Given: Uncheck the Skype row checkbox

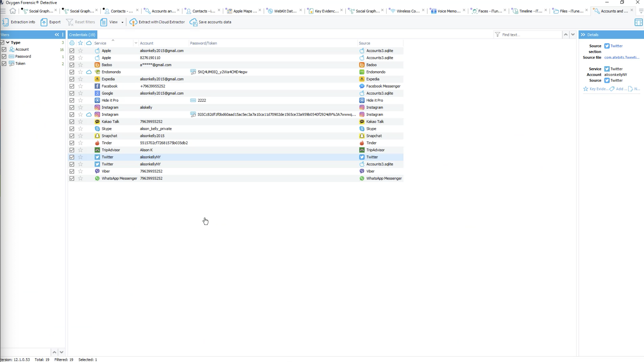Looking at the screenshot, I should pyautogui.click(x=72, y=129).
